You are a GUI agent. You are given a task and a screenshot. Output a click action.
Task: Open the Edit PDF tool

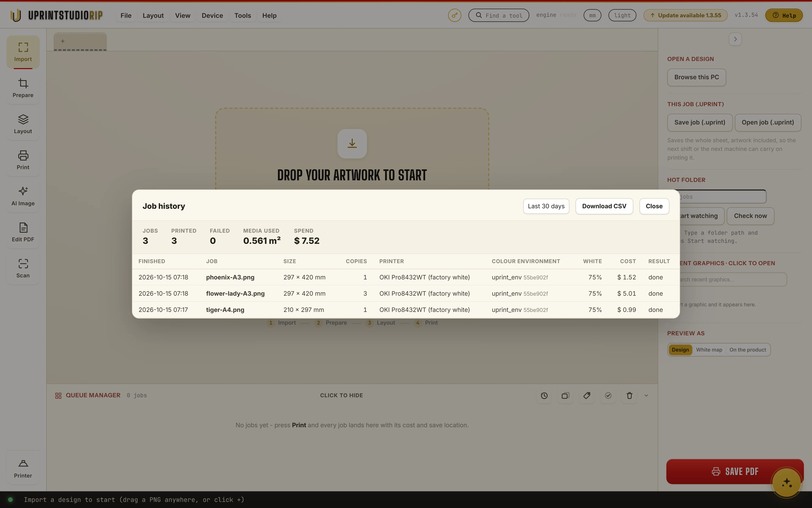pos(23,232)
